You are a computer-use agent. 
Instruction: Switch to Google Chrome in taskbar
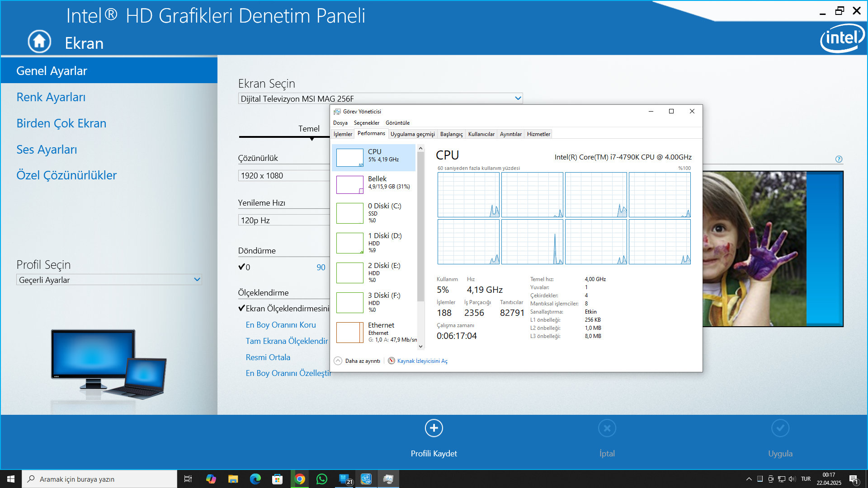point(299,479)
